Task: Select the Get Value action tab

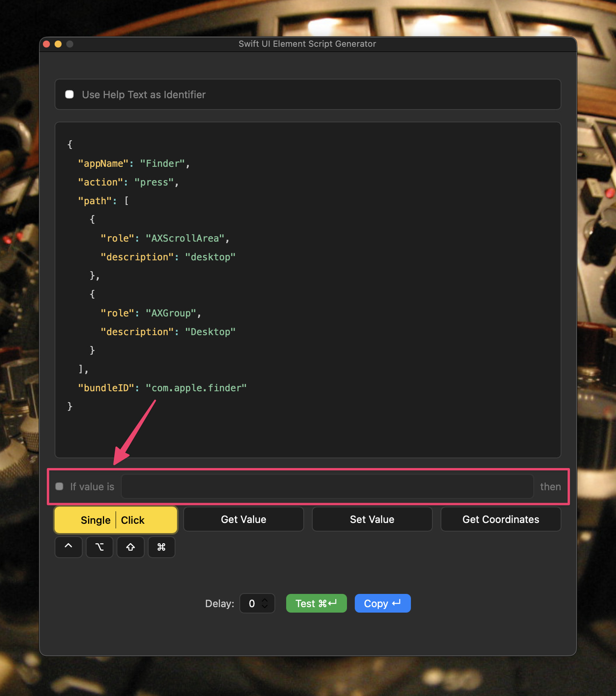Action: pos(244,519)
